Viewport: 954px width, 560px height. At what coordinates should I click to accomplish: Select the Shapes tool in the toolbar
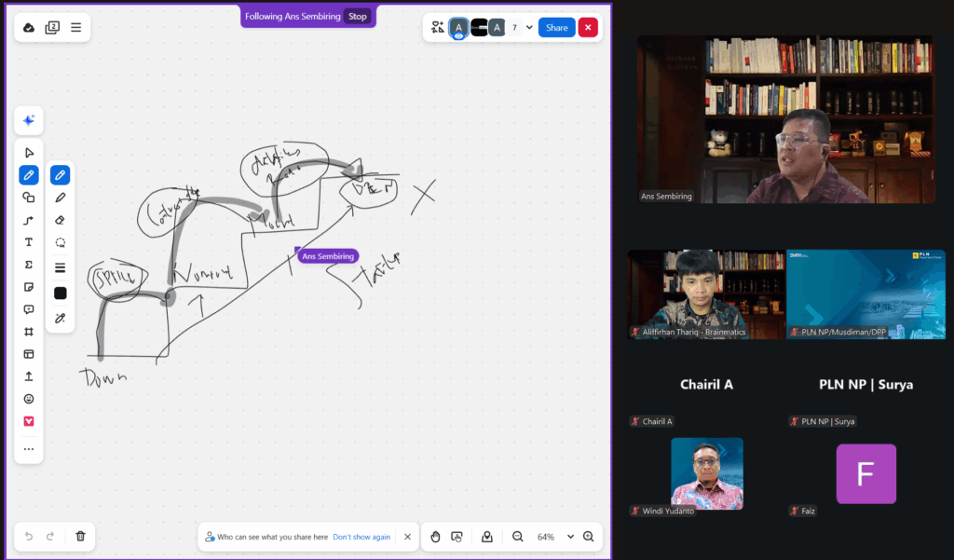pos(29,198)
